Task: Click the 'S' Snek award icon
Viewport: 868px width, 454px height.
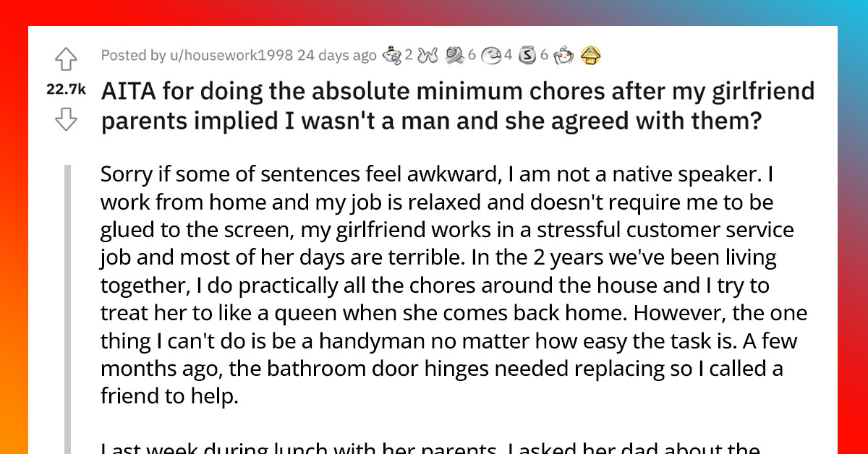Action: pyautogui.click(x=527, y=56)
